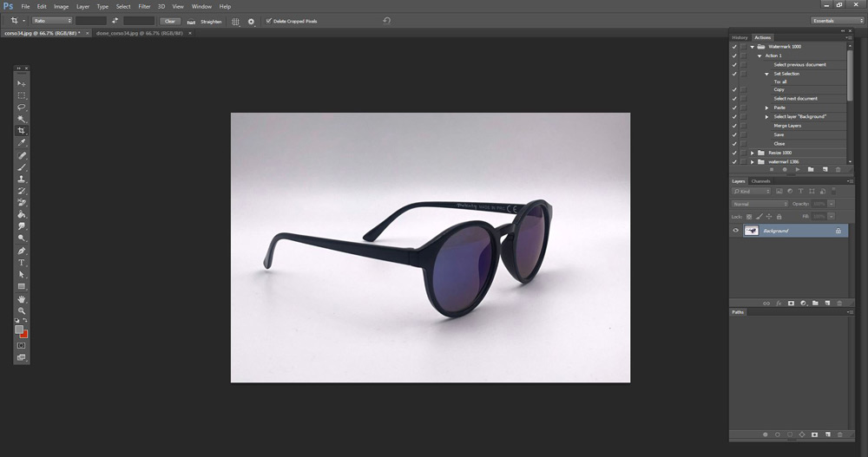
Task: Hide the Background layer with eye icon
Action: coord(736,231)
